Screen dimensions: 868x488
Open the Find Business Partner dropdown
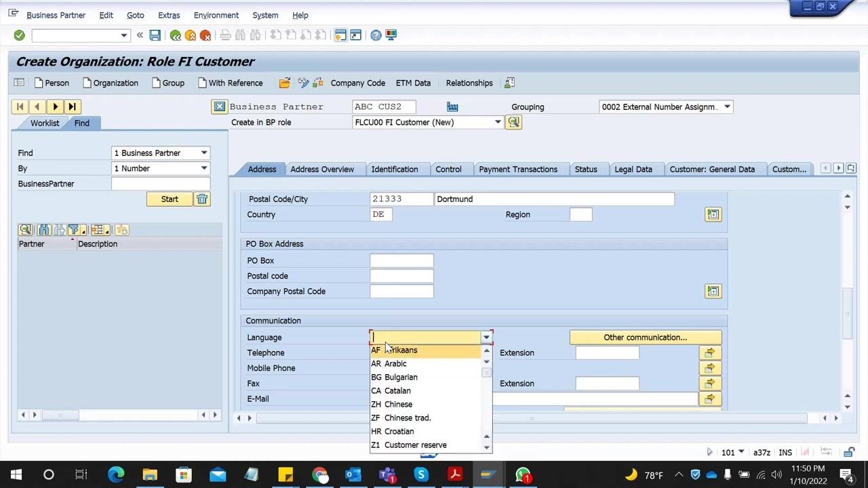203,153
